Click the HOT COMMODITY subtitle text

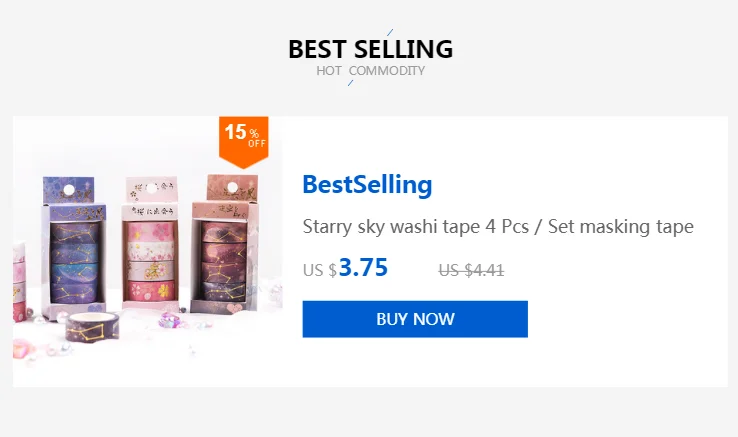coord(370,71)
